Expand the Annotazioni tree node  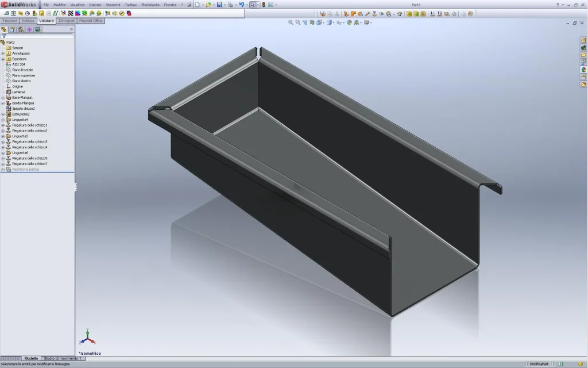coord(3,53)
